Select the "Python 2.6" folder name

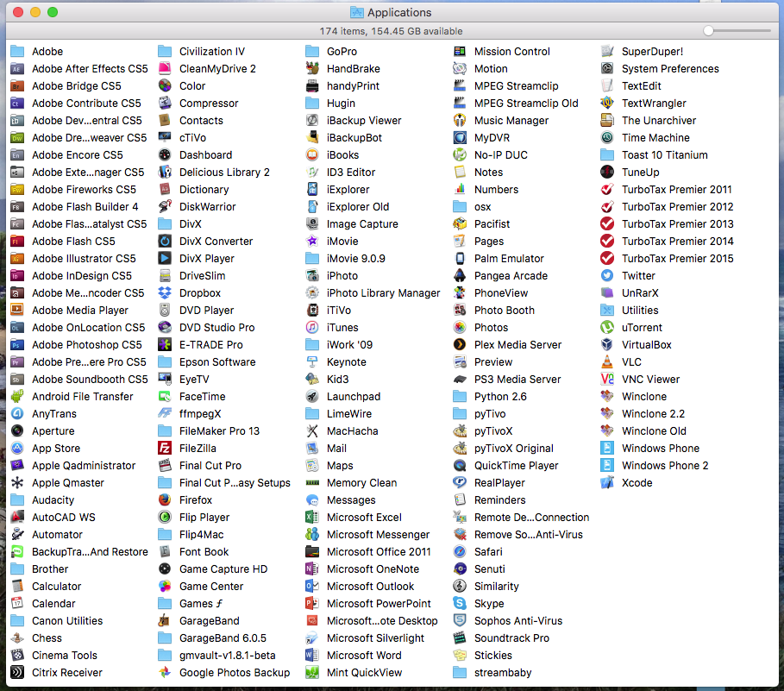point(500,397)
